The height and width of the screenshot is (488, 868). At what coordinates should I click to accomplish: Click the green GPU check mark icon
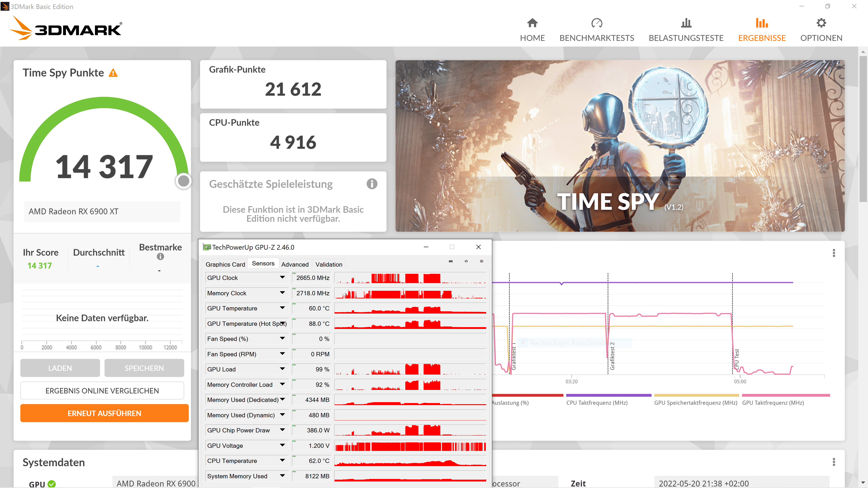tap(52, 484)
